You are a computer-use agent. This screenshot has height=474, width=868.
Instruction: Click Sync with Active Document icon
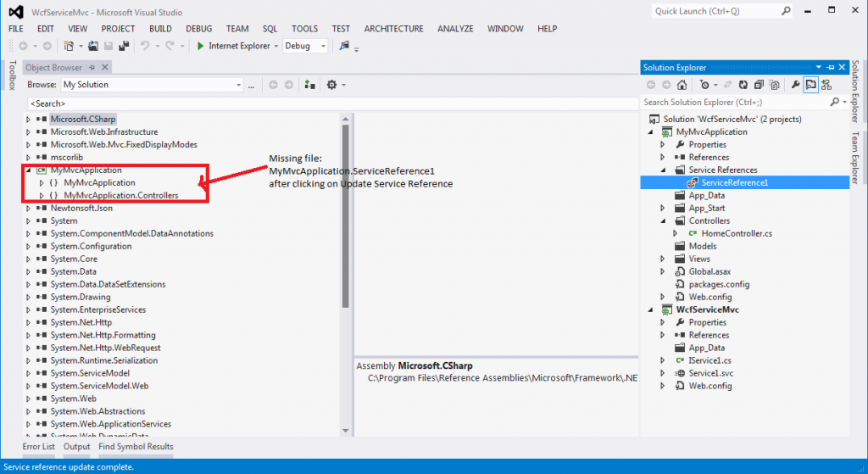(728, 85)
